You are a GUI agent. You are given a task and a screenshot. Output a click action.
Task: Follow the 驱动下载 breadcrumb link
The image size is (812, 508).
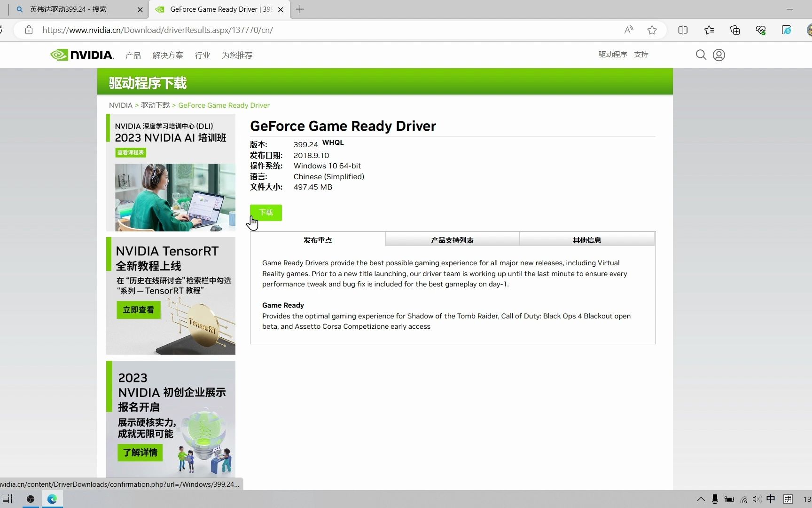click(156, 105)
